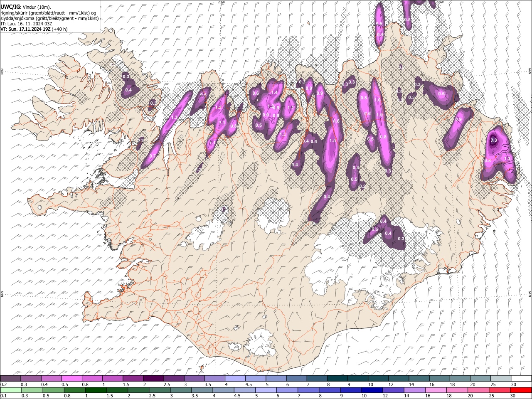Click the 20W longitude label at top
The height and width of the screenshot is (399, 532).
pyautogui.click(x=221, y=2)
